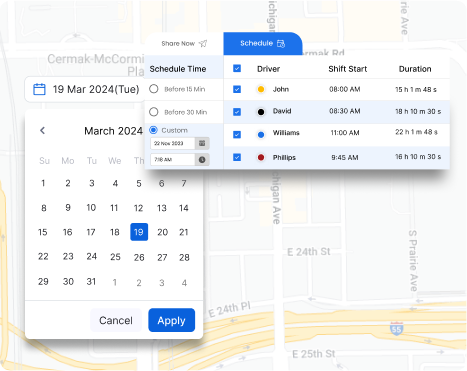Open the custom time clock icon
The width and height of the screenshot is (467, 371).
coord(202,160)
